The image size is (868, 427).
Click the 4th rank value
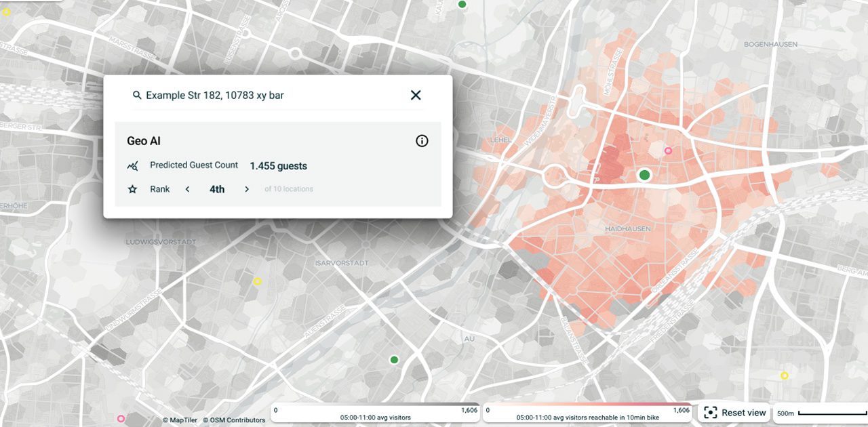pyautogui.click(x=217, y=190)
